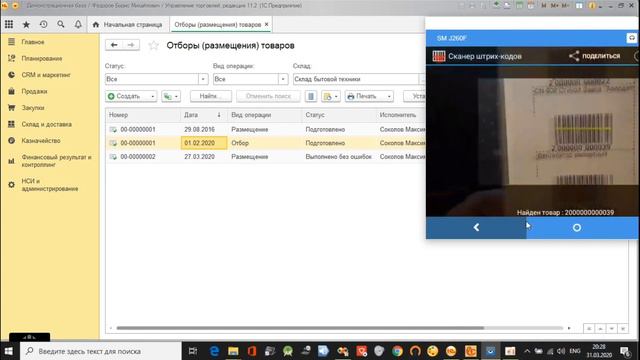
Task: Click the document list toolbar icon
Action: click(x=311, y=96)
